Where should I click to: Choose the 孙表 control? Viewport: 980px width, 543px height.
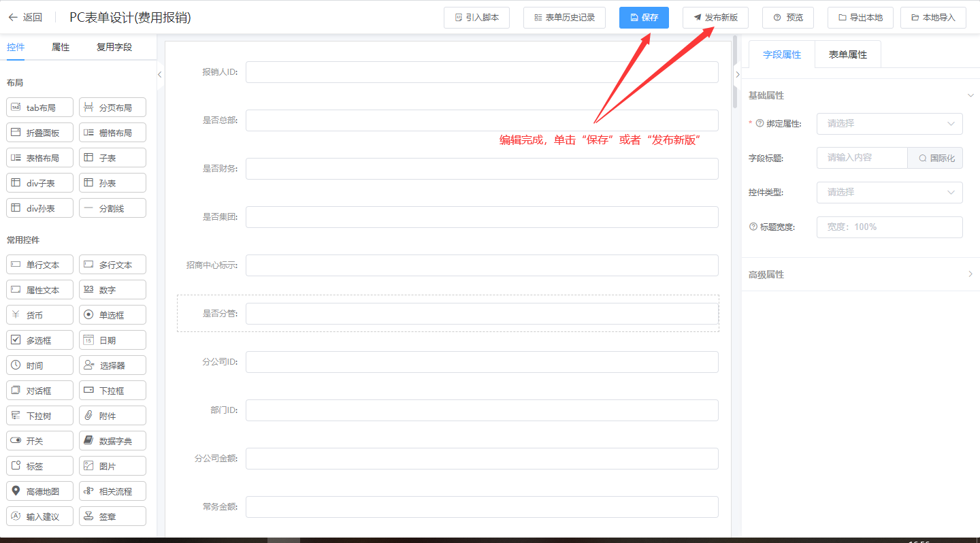pos(113,183)
